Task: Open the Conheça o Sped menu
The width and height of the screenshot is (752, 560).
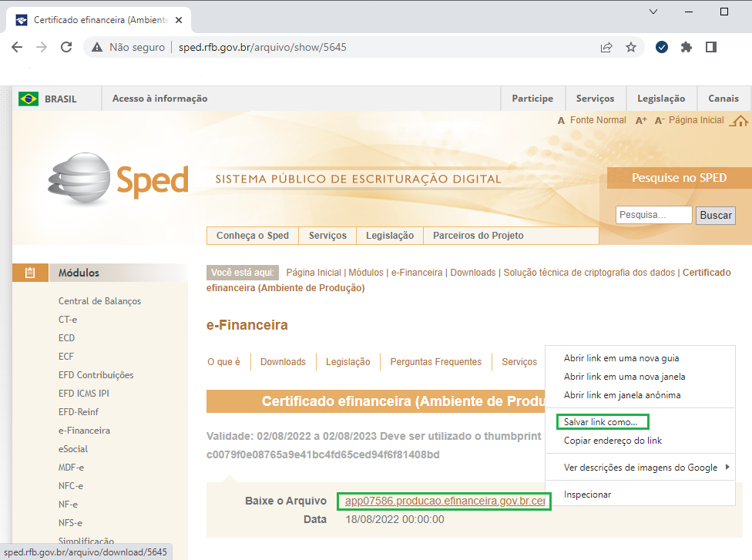Action: tap(252, 236)
